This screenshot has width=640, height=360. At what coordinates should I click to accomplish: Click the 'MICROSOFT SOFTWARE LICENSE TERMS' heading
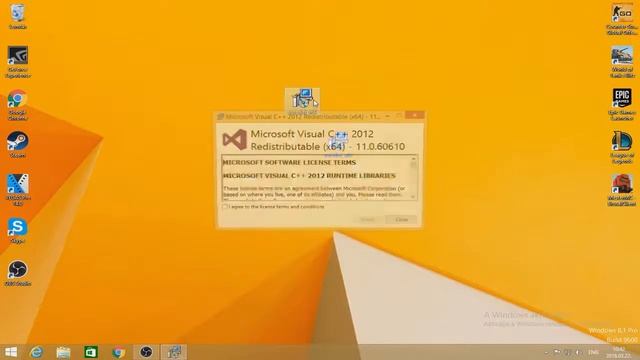289,162
